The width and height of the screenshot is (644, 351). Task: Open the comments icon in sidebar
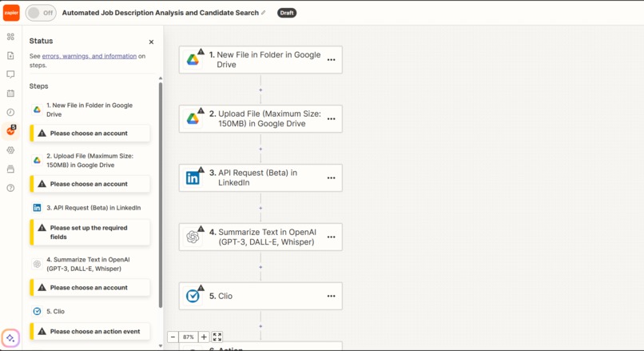[x=10, y=74]
